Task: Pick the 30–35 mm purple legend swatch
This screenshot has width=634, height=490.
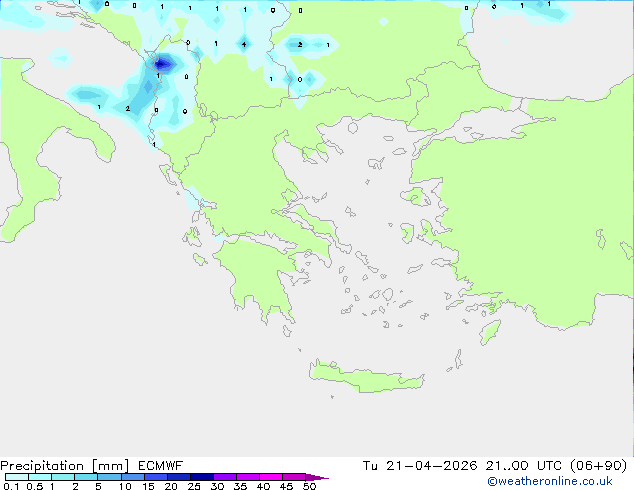Action: point(224,477)
